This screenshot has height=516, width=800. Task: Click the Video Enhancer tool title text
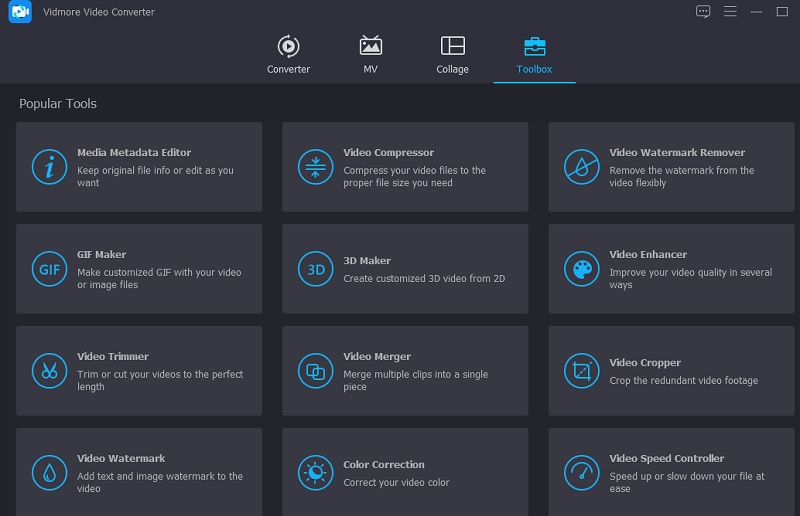tap(648, 255)
